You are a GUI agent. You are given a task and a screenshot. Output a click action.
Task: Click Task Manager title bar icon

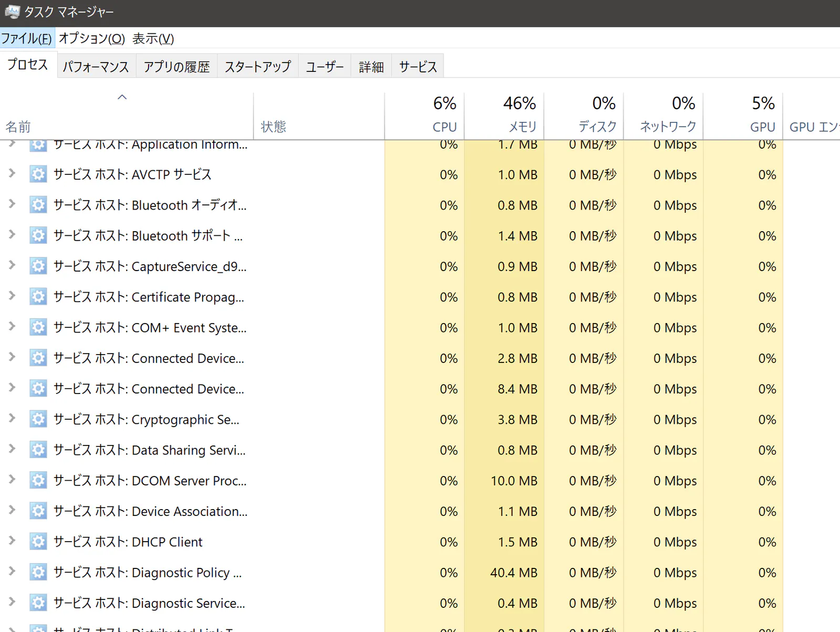(x=12, y=12)
